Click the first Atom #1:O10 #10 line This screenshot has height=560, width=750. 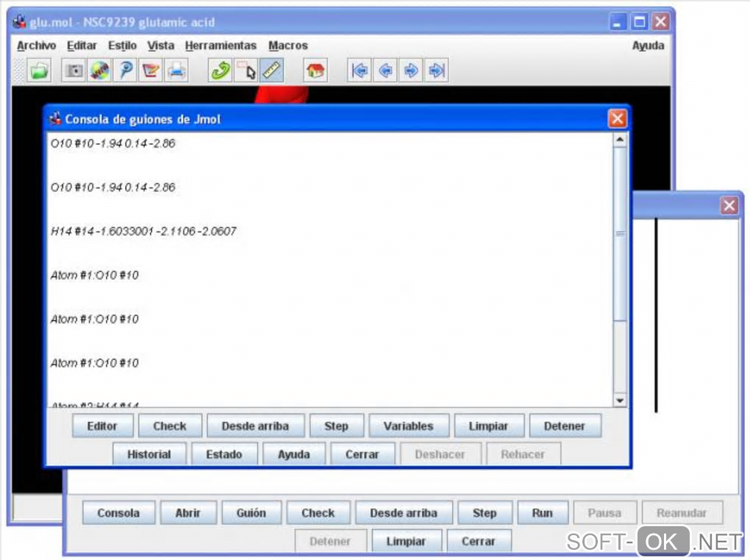(x=95, y=276)
